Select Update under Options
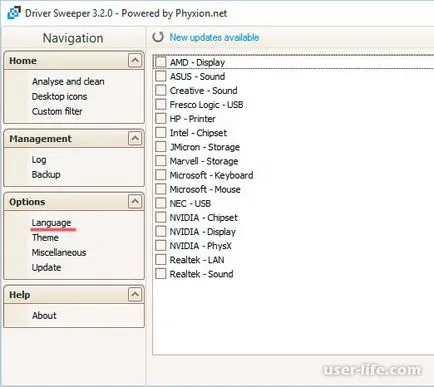Image resolution: width=434 pixels, height=387 pixels. 46,267
